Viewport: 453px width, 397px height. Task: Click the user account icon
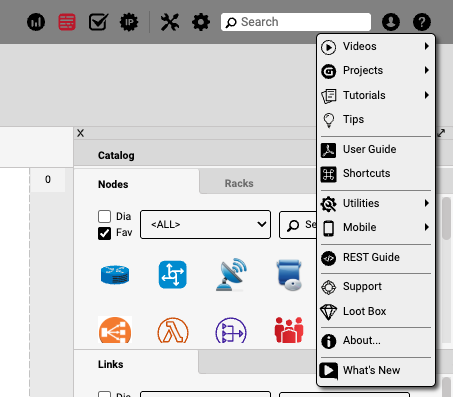pos(391,22)
